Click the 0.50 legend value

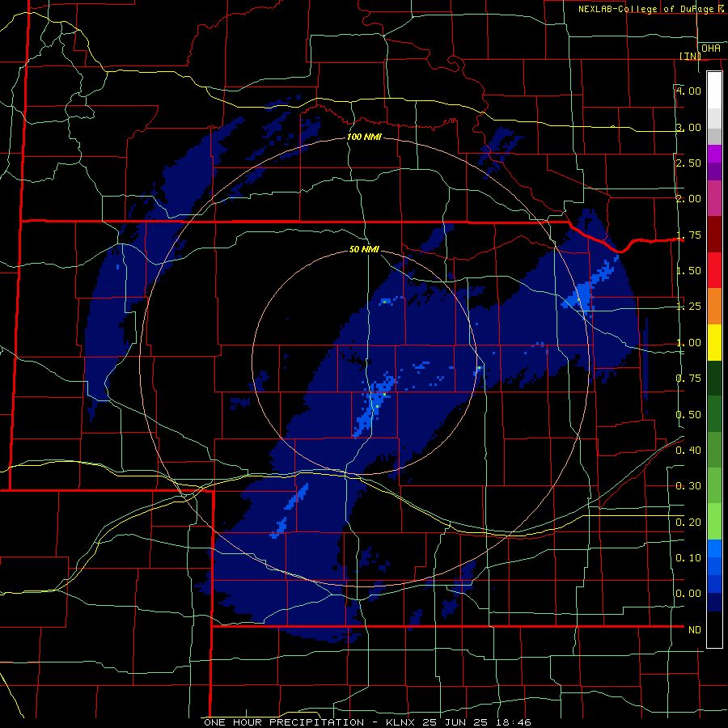coord(688,415)
